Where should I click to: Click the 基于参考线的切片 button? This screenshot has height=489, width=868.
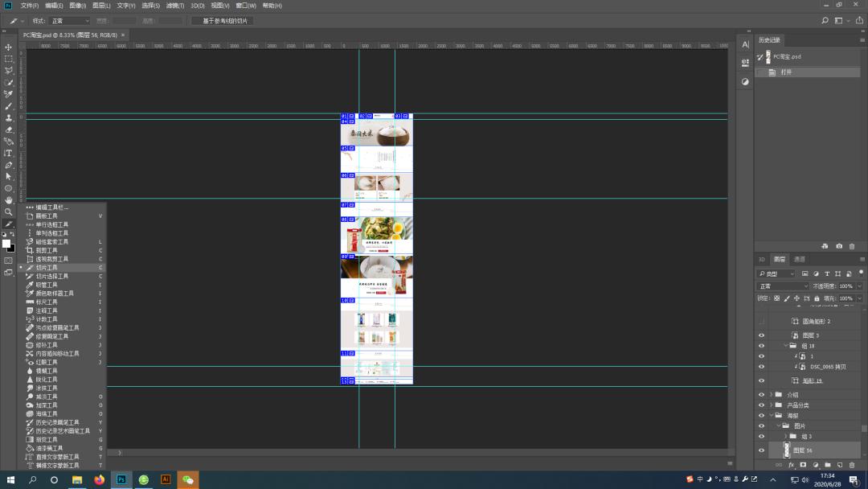point(223,20)
